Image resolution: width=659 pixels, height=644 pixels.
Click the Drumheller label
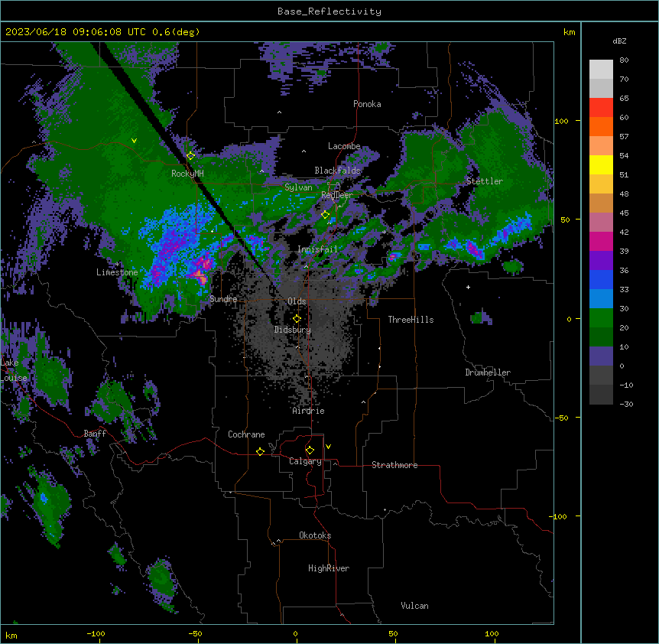pyautogui.click(x=488, y=372)
